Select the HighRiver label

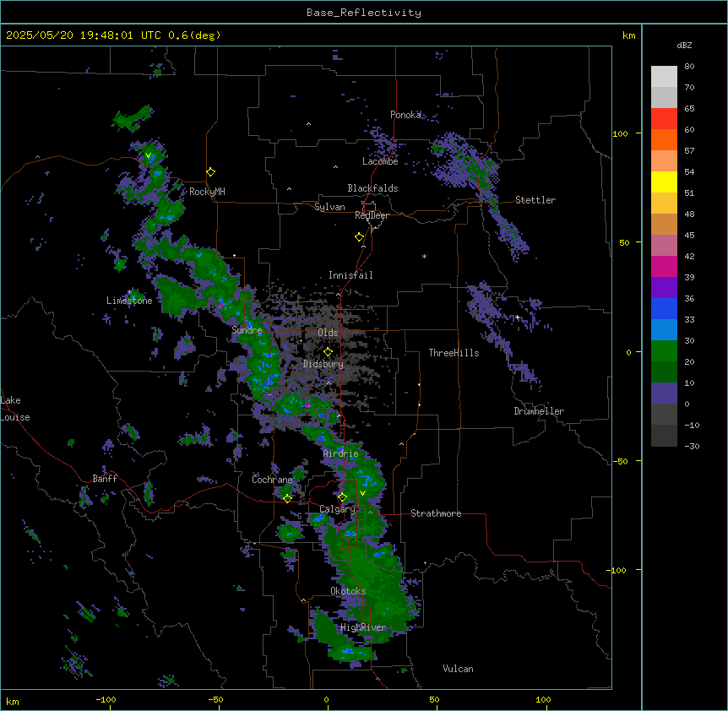coord(363,627)
